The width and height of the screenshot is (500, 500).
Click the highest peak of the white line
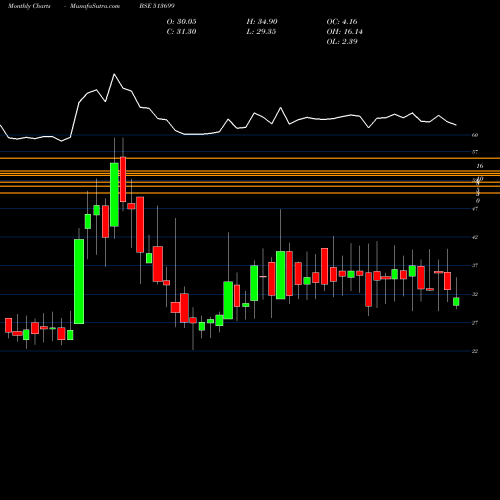coord(114,74)
